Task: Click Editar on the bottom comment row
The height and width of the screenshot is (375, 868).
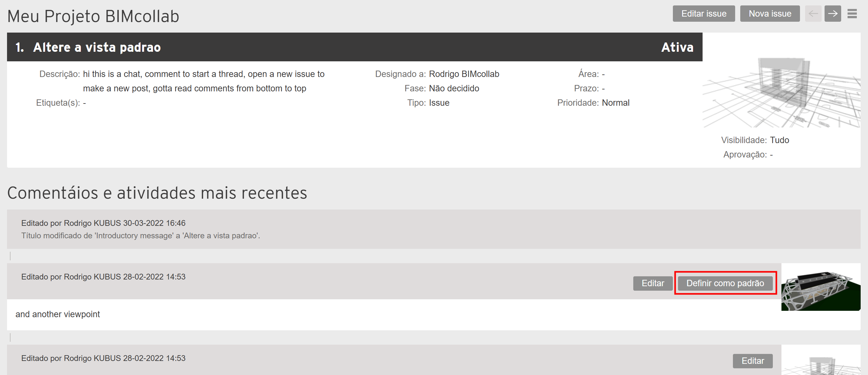Action: pos(752,361)
